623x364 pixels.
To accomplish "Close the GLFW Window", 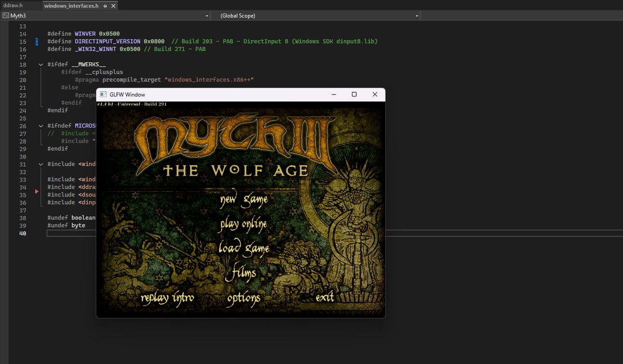I will point(375,94).
